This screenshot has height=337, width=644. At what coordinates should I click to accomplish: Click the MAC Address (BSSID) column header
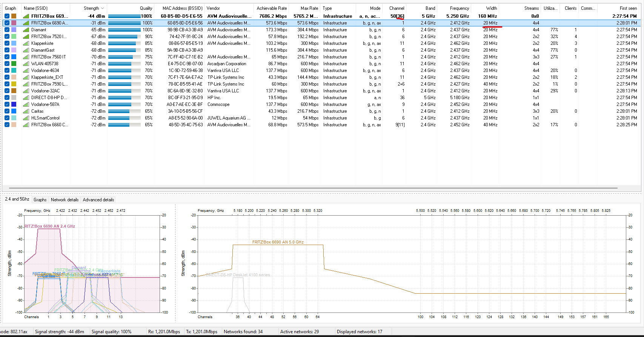point(183,8)
